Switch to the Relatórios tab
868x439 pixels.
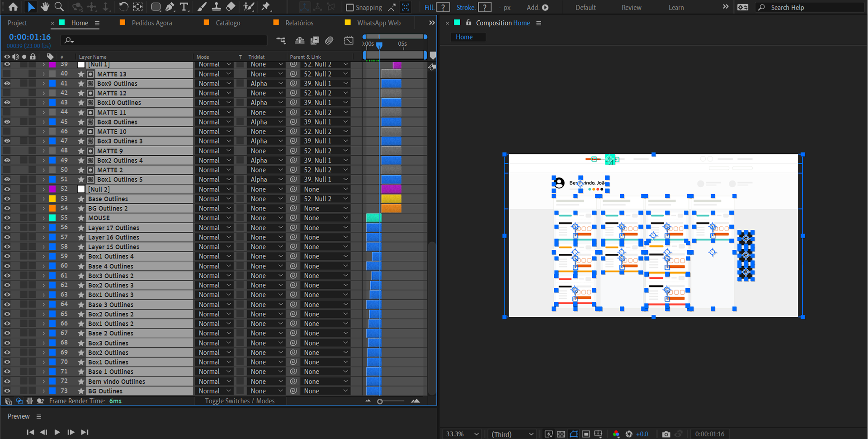coord(299,23)
